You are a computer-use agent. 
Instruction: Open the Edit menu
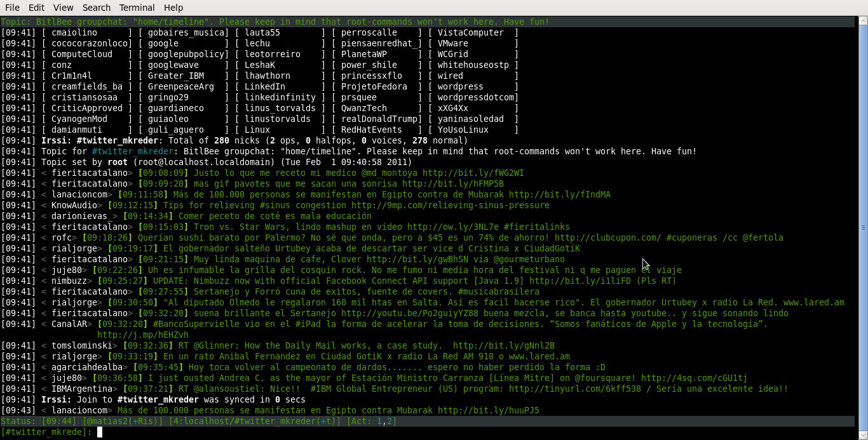(36, 8)
